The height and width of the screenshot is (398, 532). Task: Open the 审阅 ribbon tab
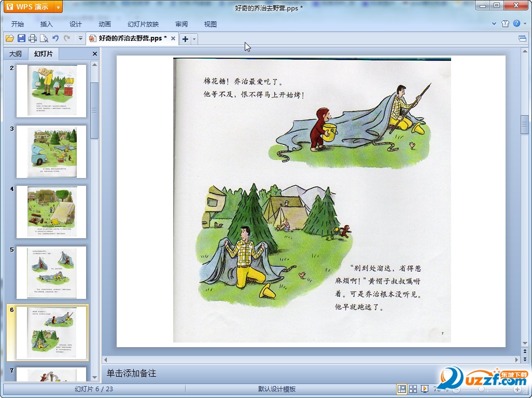click(181, 24)
